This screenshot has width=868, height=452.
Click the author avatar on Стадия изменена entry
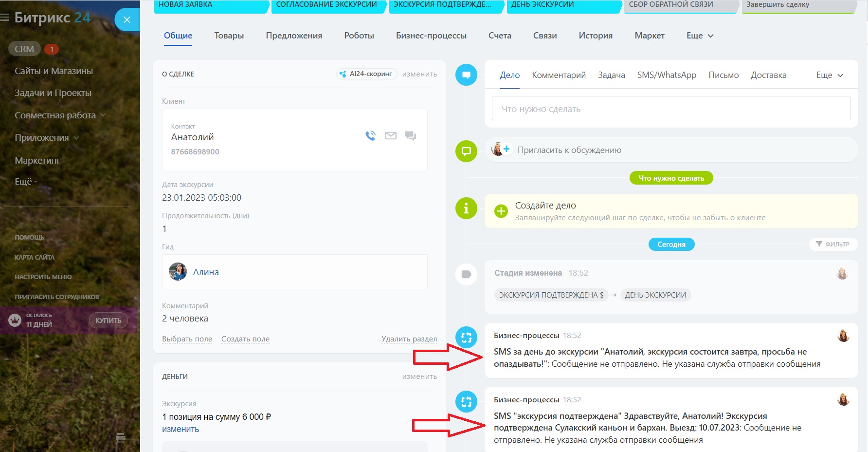click(842, 274)
